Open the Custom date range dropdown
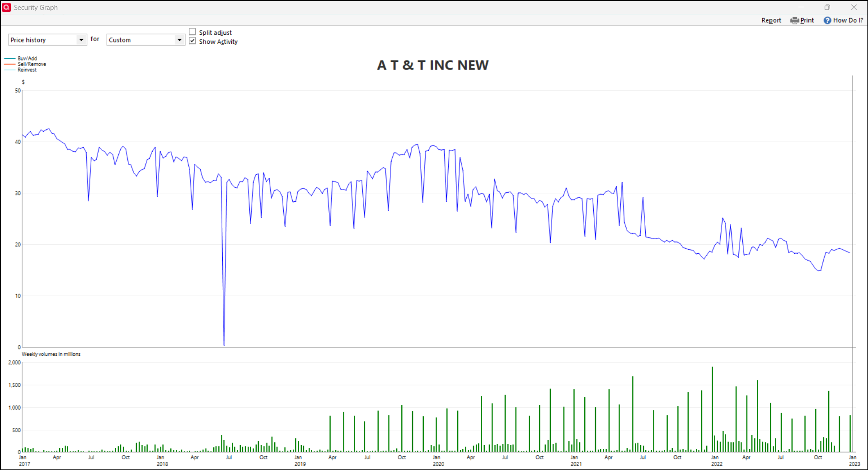 [145, 40]
